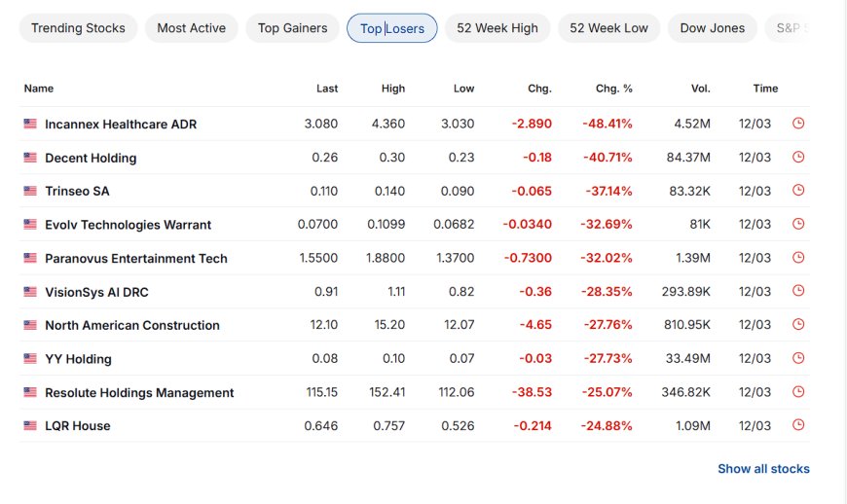Click the Chg. column header
847x504 pixels.
[539, 89]
